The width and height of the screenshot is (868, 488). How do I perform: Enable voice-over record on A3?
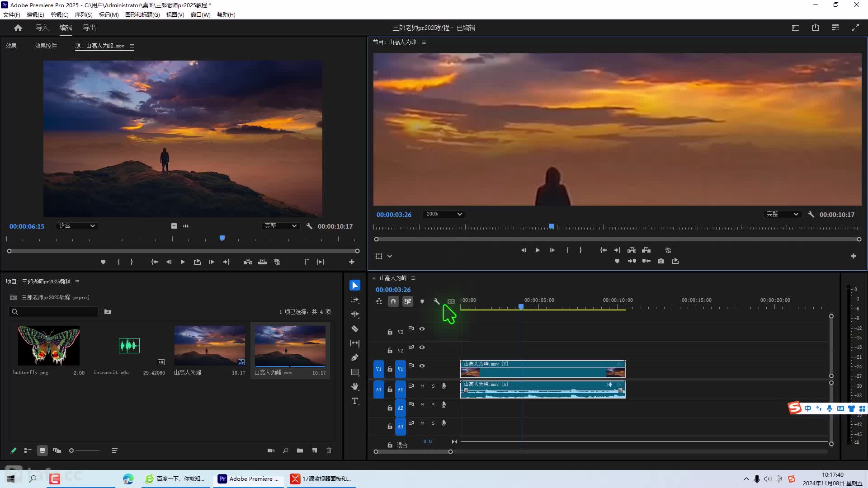[444, 423]
